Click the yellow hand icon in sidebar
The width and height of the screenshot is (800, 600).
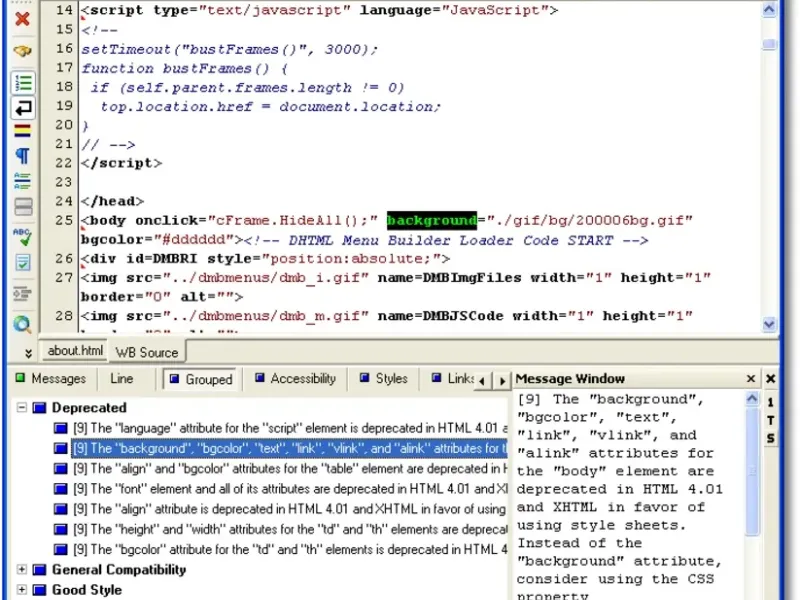22,51
